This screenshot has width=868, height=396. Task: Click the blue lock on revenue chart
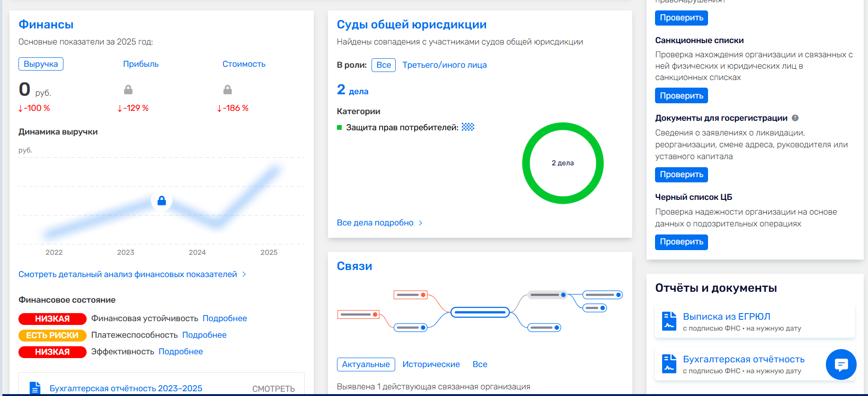161,201
